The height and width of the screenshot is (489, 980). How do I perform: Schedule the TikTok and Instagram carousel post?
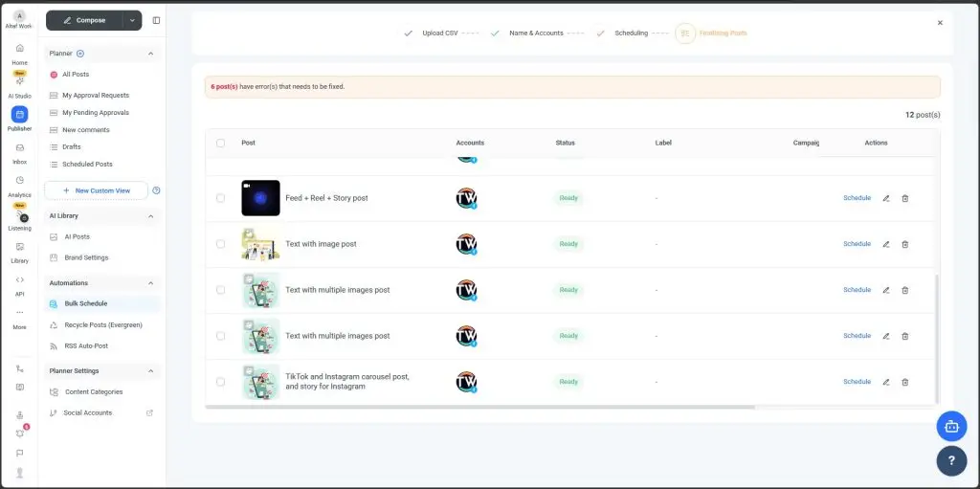tap(857, 382)
